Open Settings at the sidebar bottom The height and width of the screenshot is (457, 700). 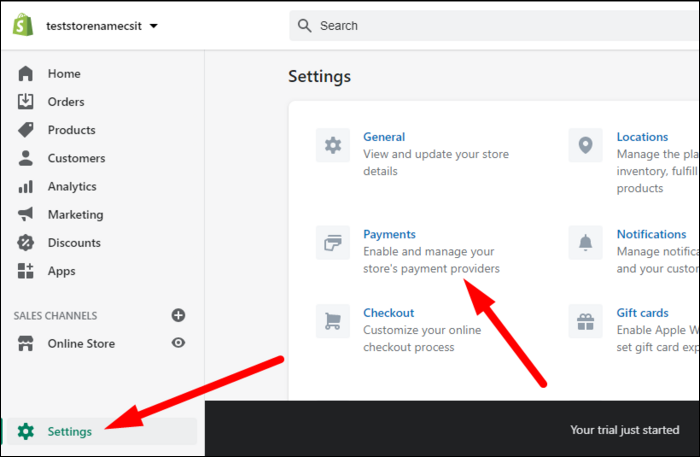(69, 431)
